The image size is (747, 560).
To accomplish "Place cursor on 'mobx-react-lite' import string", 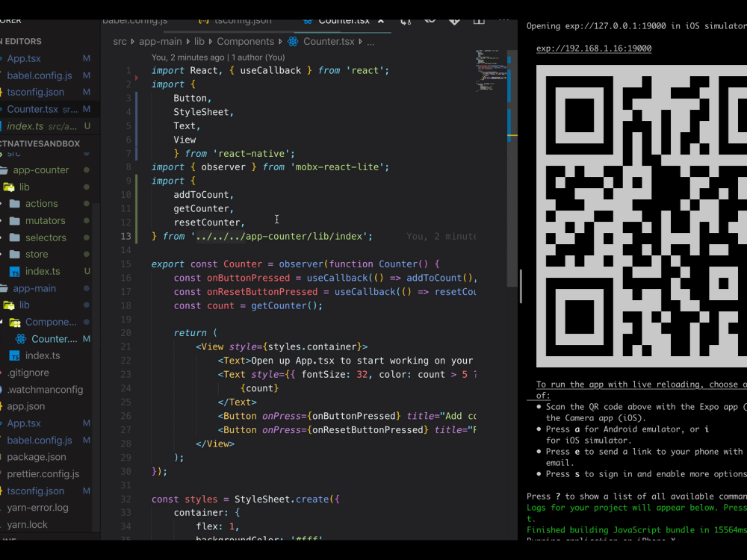I will click(339, 167).
